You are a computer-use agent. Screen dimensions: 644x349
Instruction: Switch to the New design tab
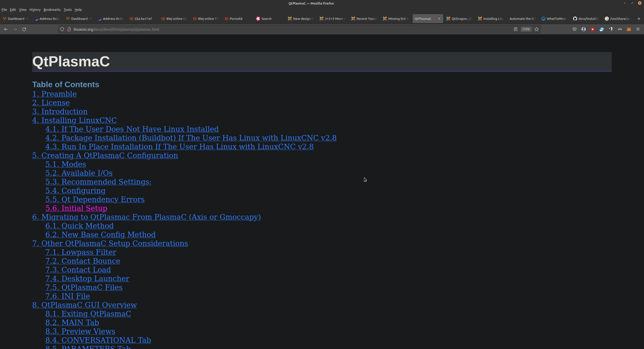tap(301, 19)
